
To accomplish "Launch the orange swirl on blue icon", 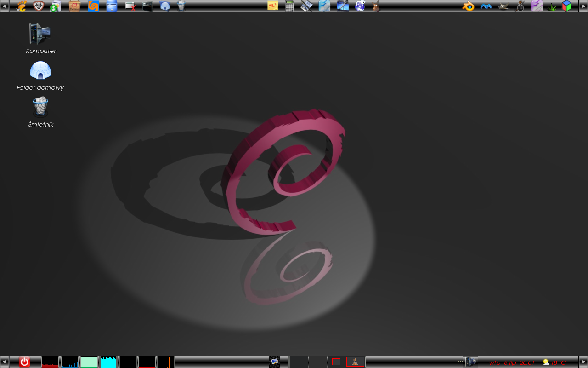I will click(x=93, y=6).
